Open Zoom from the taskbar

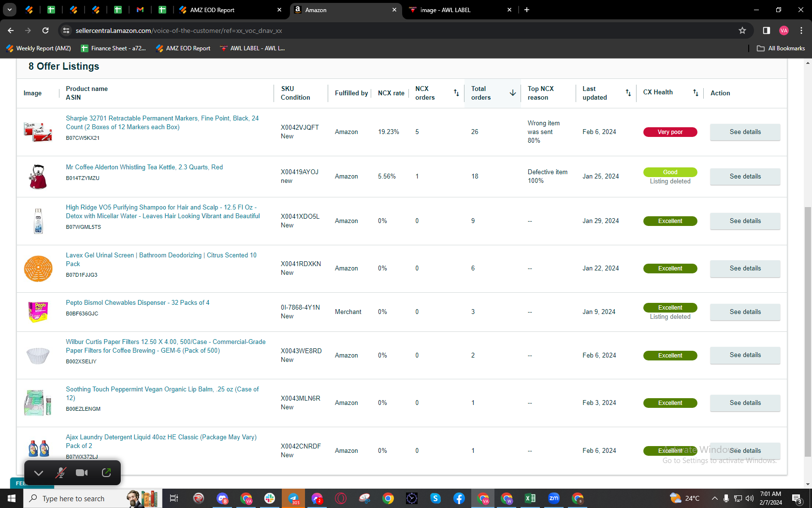pyautogui.click(x=554, y=498)
